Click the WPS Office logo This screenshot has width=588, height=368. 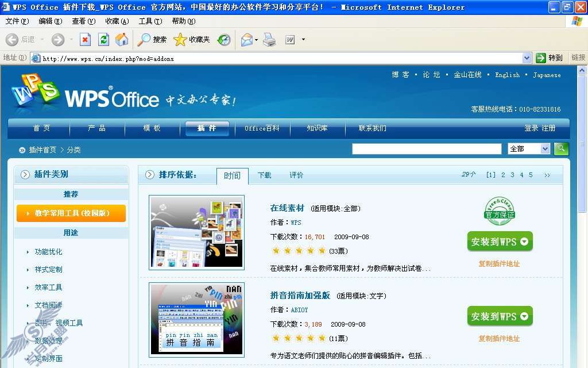pyautogui.click(x=86, y=93)
